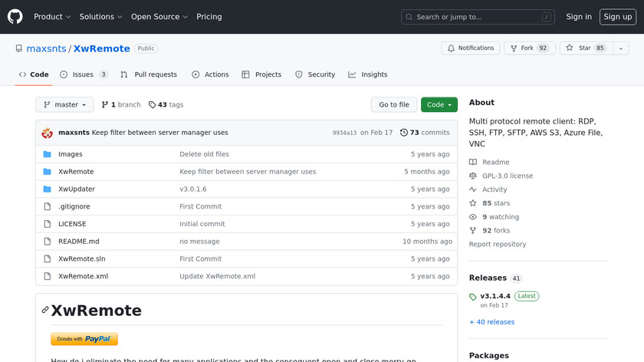Image resolution: width=644 pixels, height=362 pixels.
Task: Click the Go to file button
Action: (394, 105)
